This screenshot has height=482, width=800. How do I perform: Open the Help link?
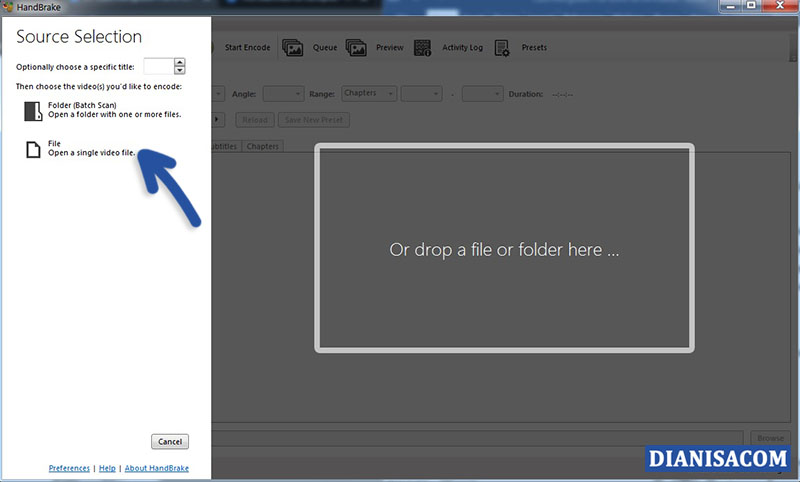tap(107, 468)
